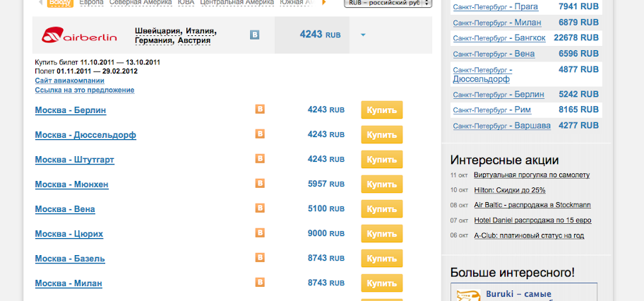Open the Москва - Базель route link
Image resolution: width=644 pixels, height=301 pixels.
[x=70, y=258]
